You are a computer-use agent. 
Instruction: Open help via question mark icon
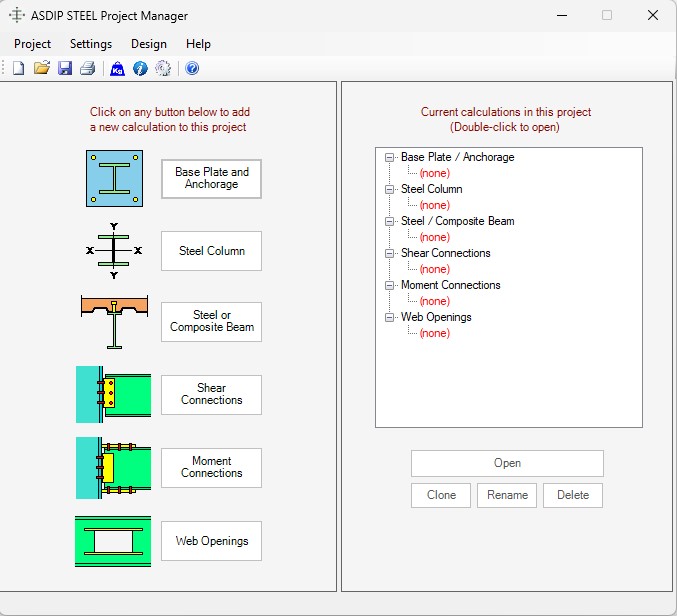click(x=192, y=68)
